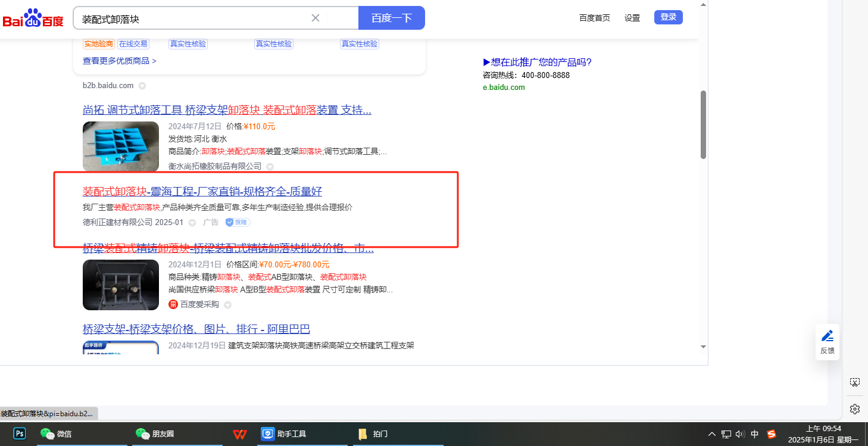Go to 百度首页 in top navigation

tap(594, 18)
